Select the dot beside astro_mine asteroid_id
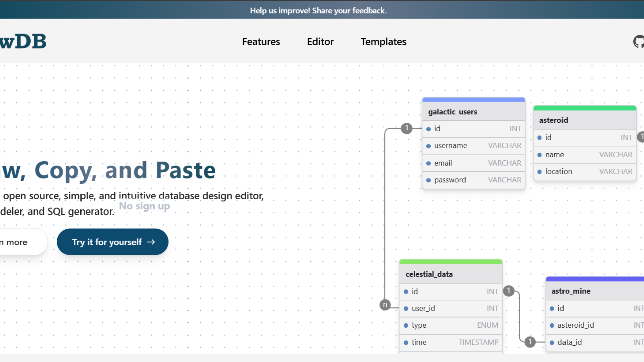The height and width of the screenshot is (362, 644). (x=552, y=325)
